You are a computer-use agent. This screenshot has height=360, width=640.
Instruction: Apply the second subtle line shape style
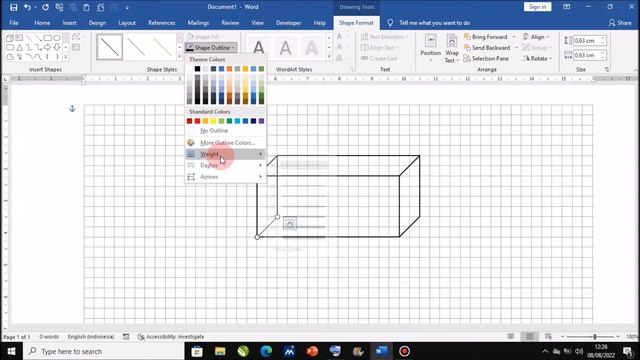coord(136,47)
